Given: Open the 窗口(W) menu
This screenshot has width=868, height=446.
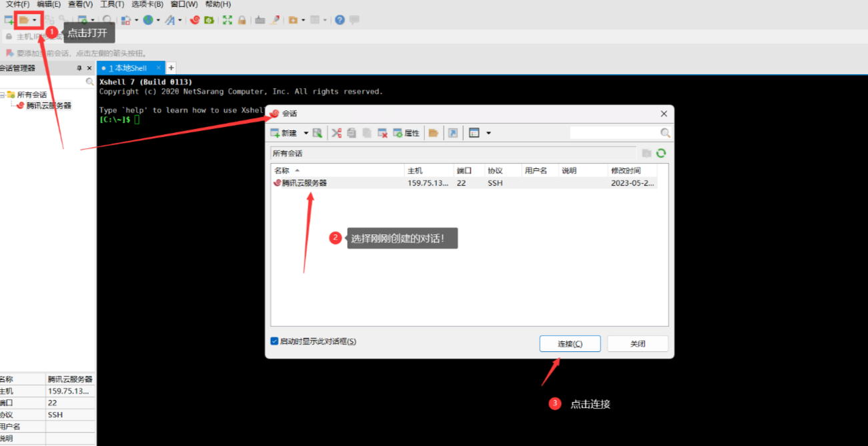Looking at the screenshot, I should 184,4.
